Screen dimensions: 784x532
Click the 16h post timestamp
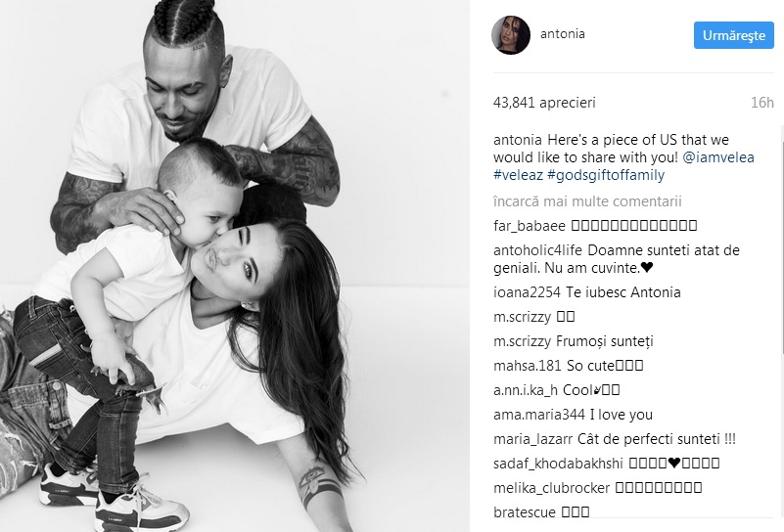coord(762,103)
